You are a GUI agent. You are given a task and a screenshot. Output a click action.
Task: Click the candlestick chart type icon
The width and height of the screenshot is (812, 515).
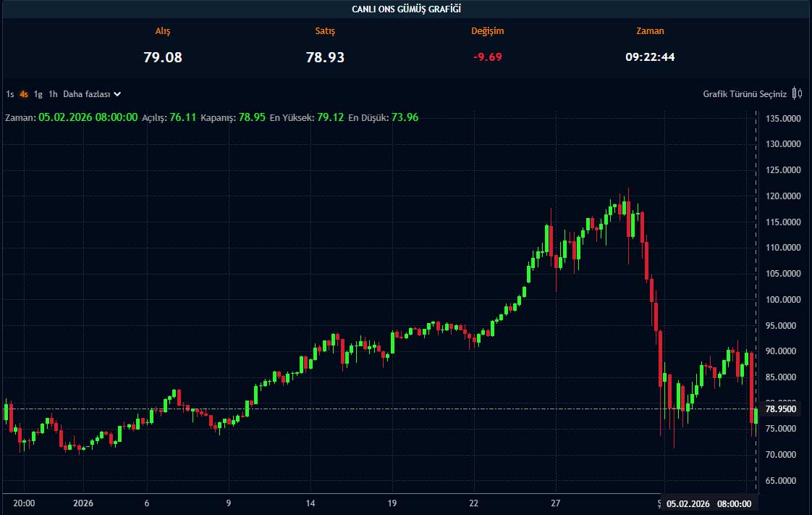pyautogui.click(x=797, y=93)
